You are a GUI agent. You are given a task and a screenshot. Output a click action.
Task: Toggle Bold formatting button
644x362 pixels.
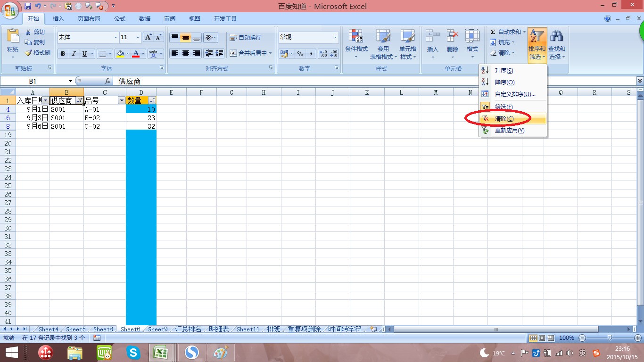(63, 54)
